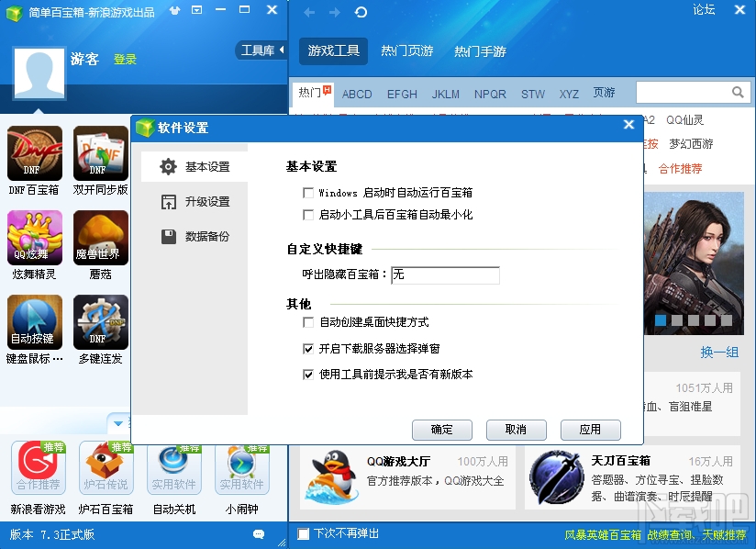Switch to the 热门手游 tab
Viewport: 756px width, 549px height.
click(x=479, y=51)
